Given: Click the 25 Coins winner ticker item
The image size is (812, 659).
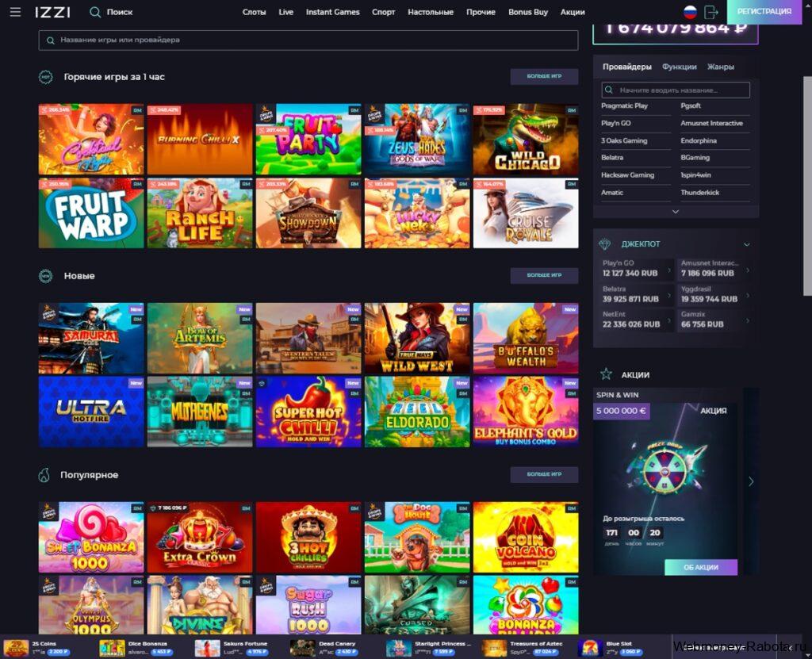Looking at the screenshot, I should (x=36, y=648).
